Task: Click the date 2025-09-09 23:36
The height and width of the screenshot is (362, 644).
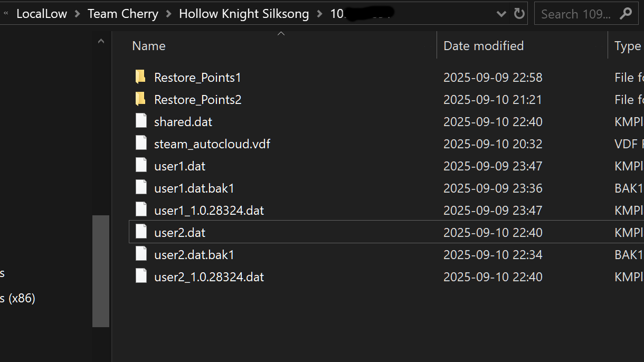Action: (493, 188)
